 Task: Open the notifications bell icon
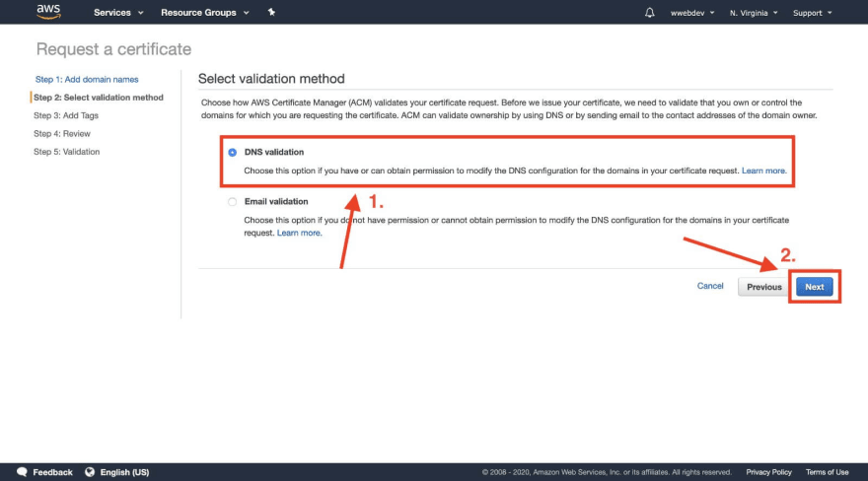click(x=649, y=12)
